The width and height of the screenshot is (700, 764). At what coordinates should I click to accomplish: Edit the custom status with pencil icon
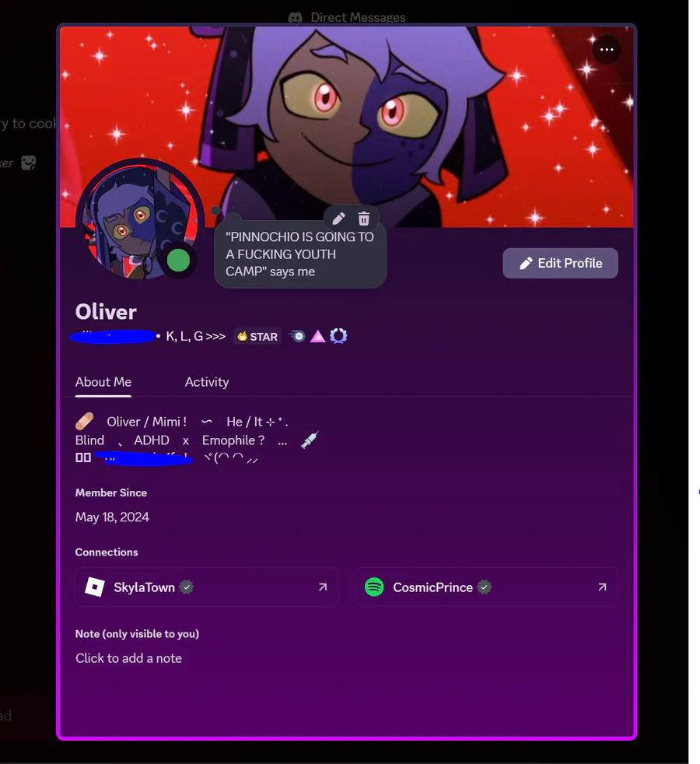click(x=339, y=219)
